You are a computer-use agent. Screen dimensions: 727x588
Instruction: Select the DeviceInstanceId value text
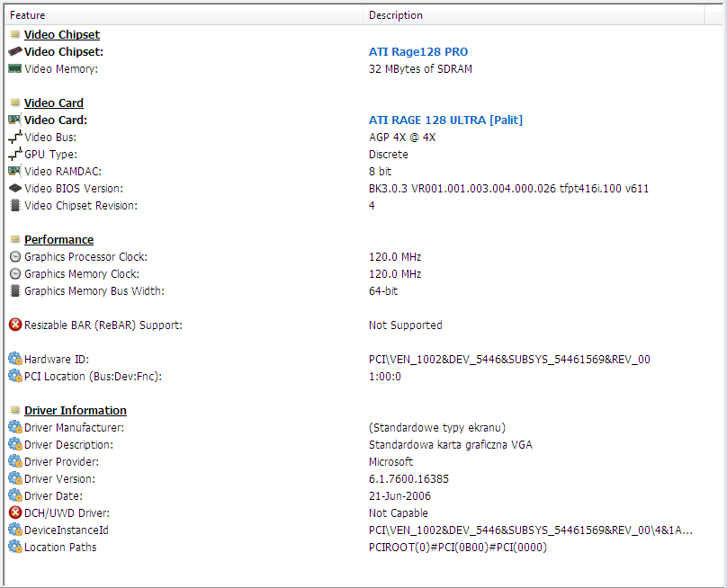[531, 530]
